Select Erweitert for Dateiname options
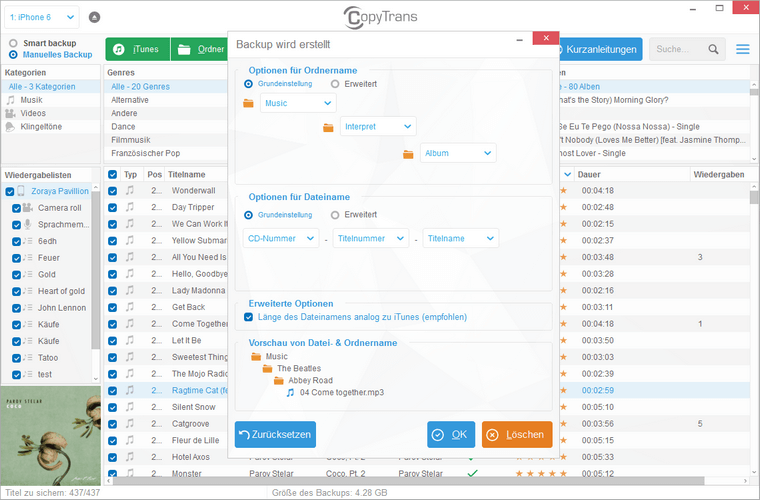 click(x=334, y=215)
